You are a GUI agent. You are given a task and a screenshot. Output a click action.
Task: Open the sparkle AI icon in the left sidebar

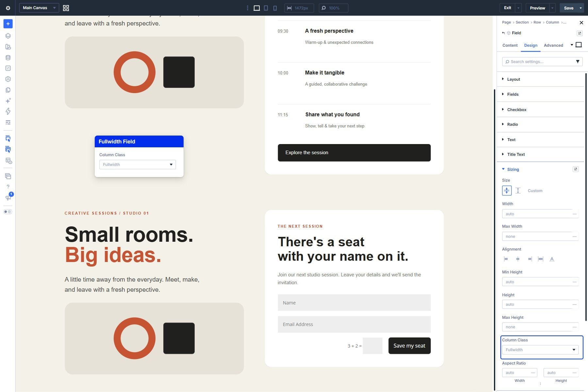[8, 101]
